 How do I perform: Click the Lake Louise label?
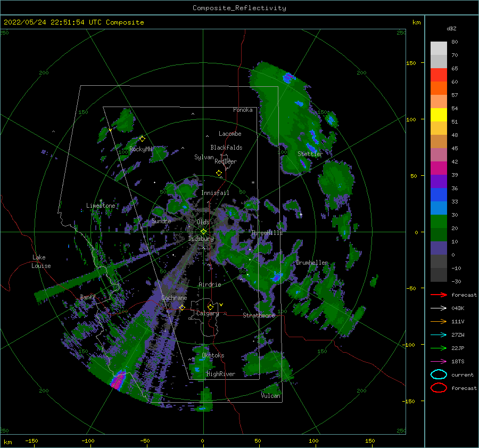click(x=41, y=262)
